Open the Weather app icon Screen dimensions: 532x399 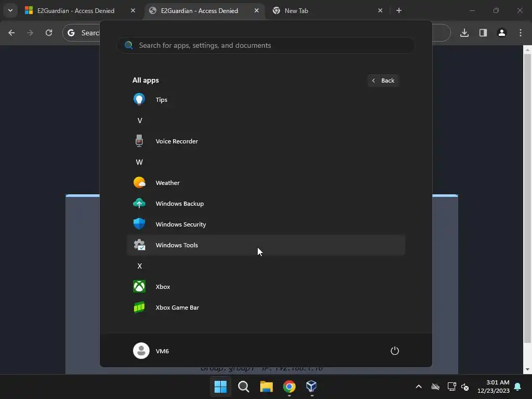(x=139, y=182)
